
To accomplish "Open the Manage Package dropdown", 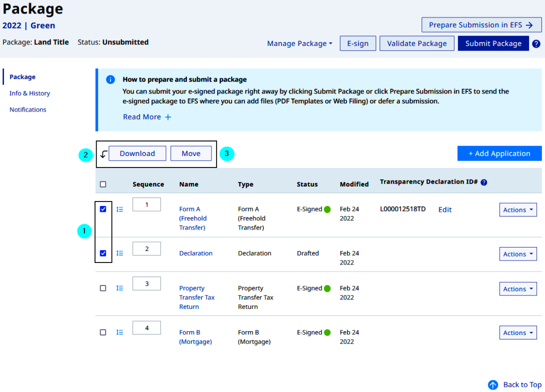I will point(299,44).
